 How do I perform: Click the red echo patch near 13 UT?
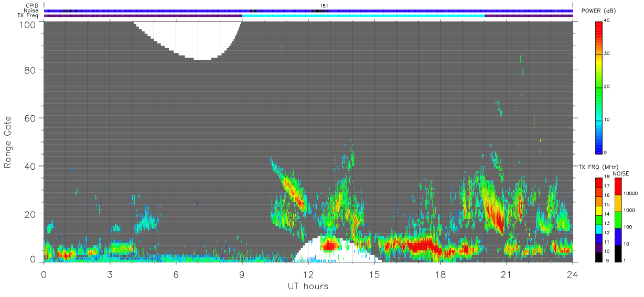330,245
